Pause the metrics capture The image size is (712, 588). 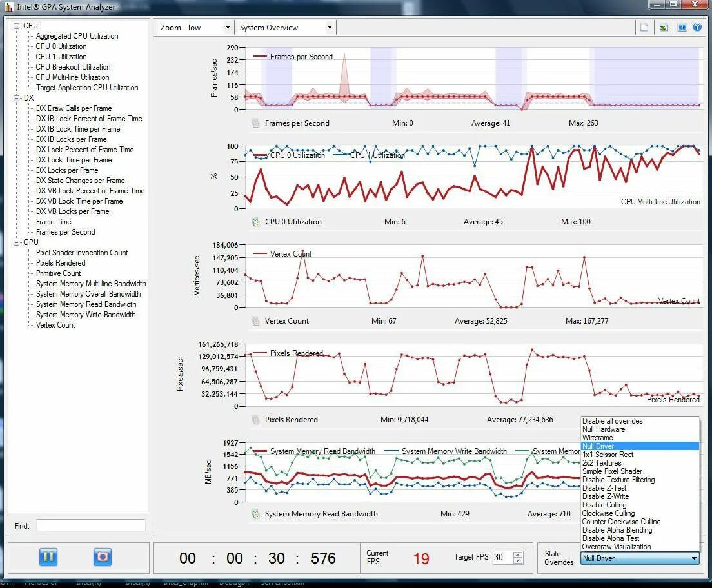coord(48,556)
